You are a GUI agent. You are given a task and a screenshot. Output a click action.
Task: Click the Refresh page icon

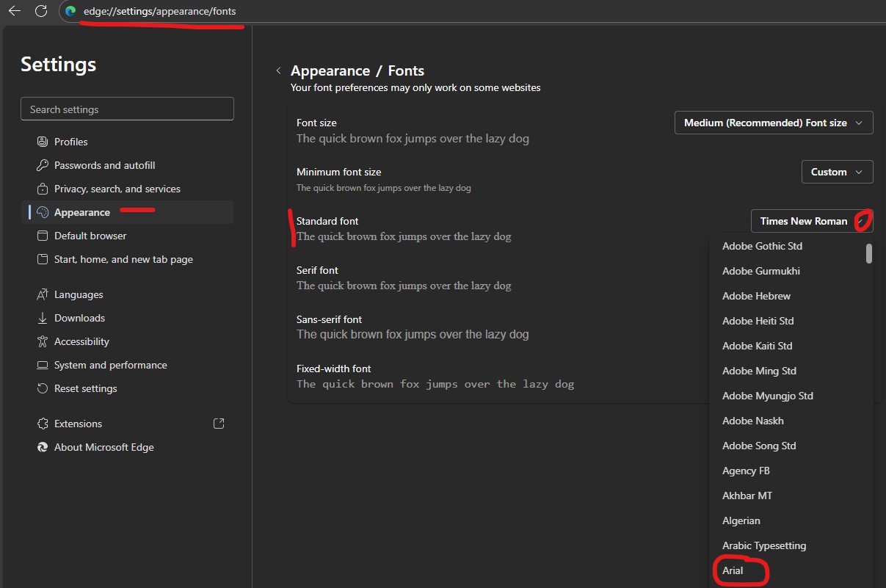pyautogui.click(x=42, y=11)
